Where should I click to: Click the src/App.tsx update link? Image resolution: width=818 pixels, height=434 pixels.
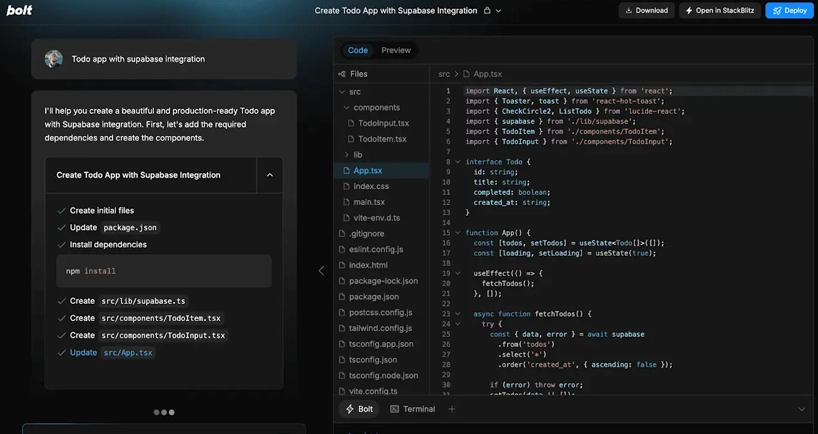127,353
